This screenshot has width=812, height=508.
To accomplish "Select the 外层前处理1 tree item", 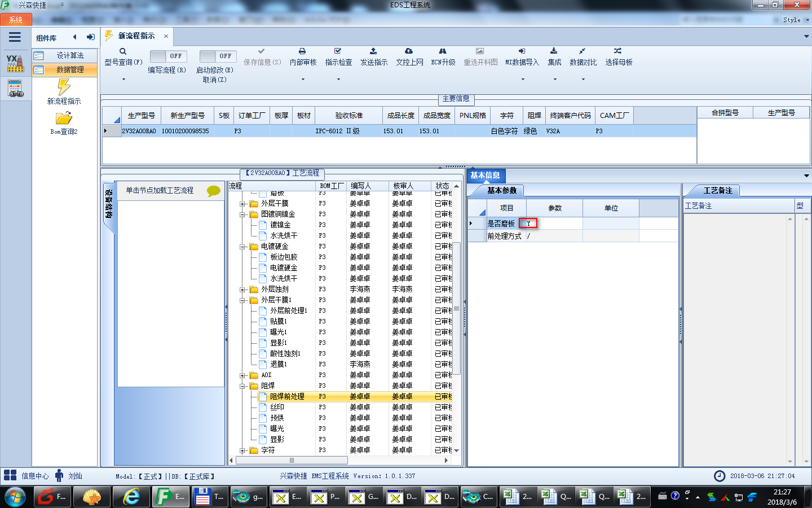I will coord(288,311).
